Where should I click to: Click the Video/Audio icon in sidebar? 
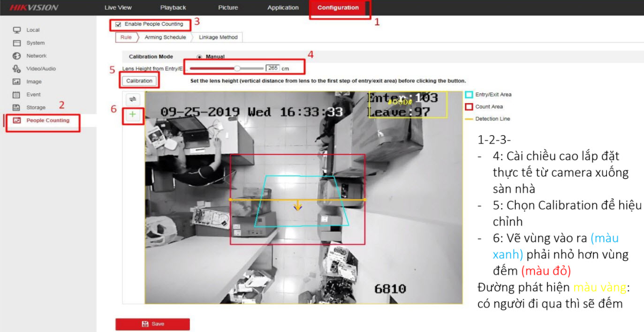(17, 69)
